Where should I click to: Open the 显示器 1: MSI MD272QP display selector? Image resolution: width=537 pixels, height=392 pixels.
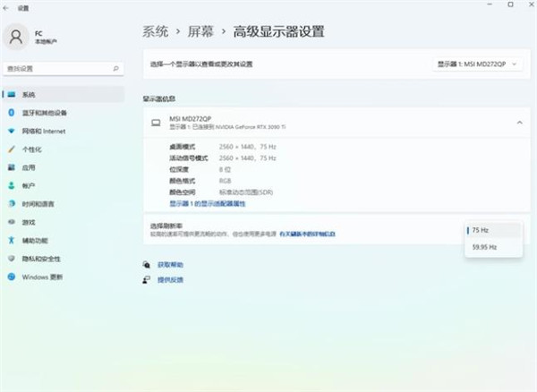coord(479,64)
